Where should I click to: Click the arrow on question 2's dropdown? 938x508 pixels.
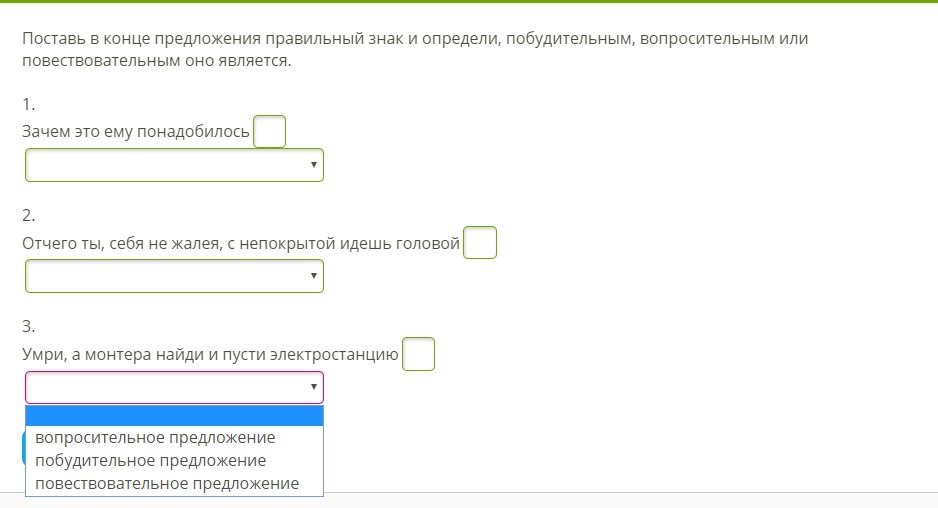pyautogui.click(x=314, y=276)
